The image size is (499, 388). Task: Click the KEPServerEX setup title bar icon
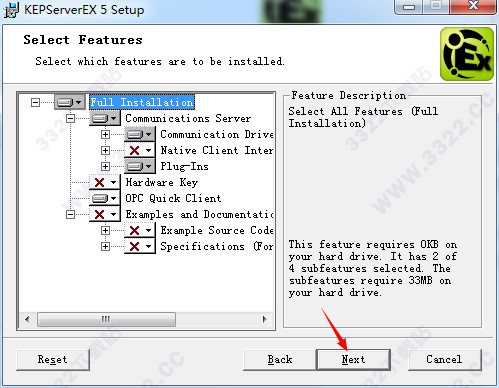(x=11, y=10)
